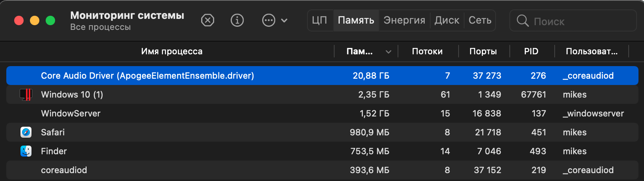The image size is (644, 181).
Task: Click the Пользоват... column header
Action: point(592,52)
